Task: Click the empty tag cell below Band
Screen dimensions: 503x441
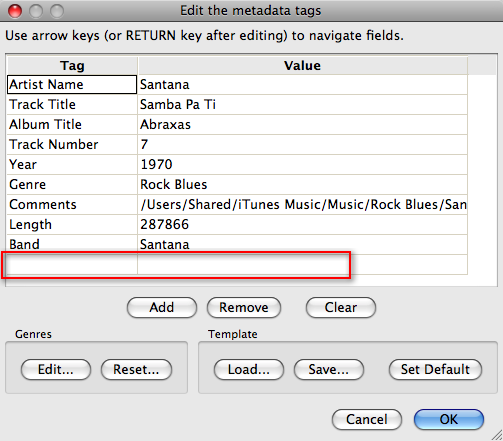Action: [x=72, y=264]
